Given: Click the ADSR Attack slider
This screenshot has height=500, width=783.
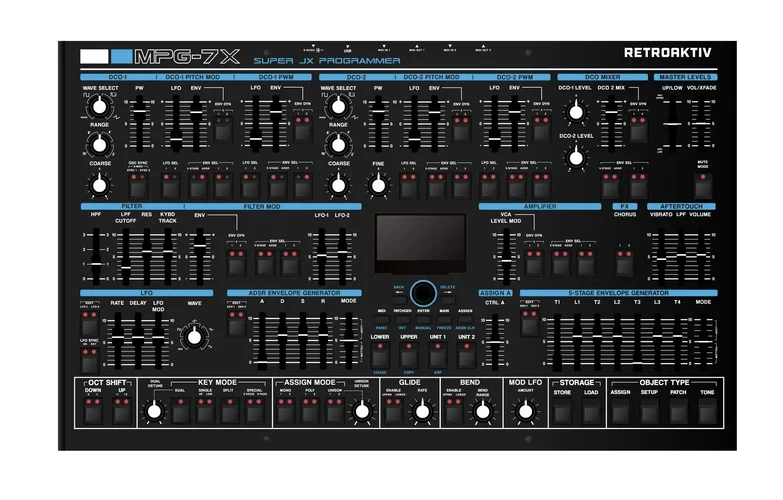Looking at the screenshot, I should pos(262,342).
